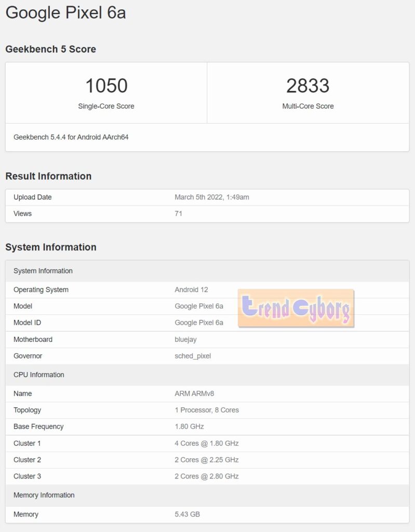Click the Views label
The width and height of the screenshot is (415, 532).
[x=22, y=214]
